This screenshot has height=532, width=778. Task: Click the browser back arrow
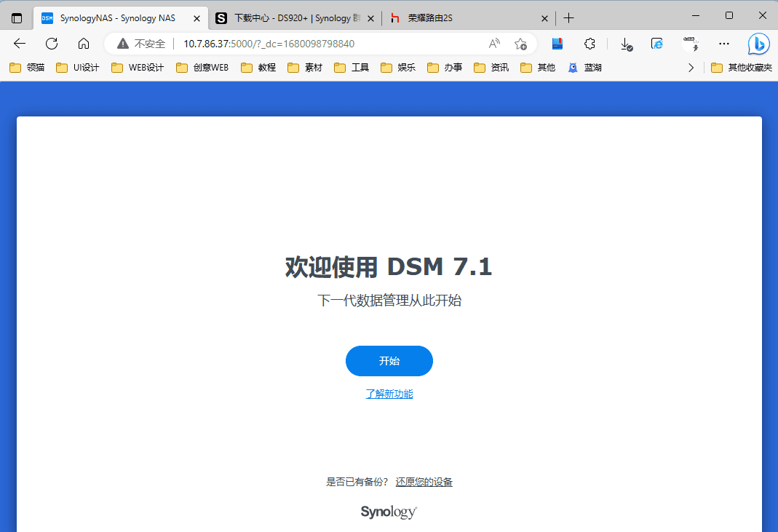pyautogui.click(x=20, y=44)
